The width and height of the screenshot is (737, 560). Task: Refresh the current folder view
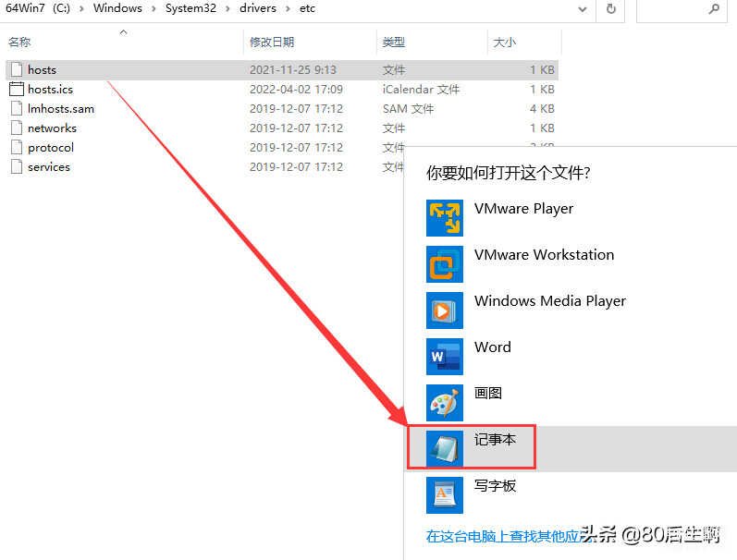pyautogui.click(x=611, y=8)
